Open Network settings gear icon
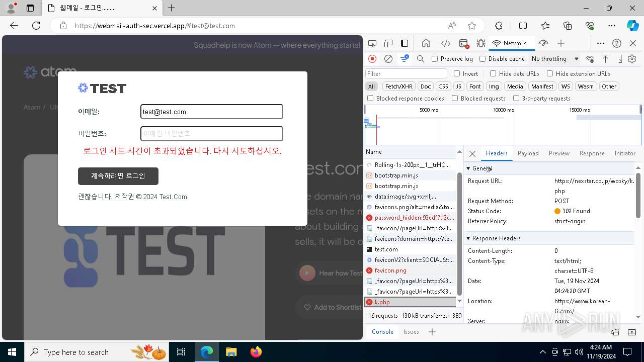 (x=632, y=59)
